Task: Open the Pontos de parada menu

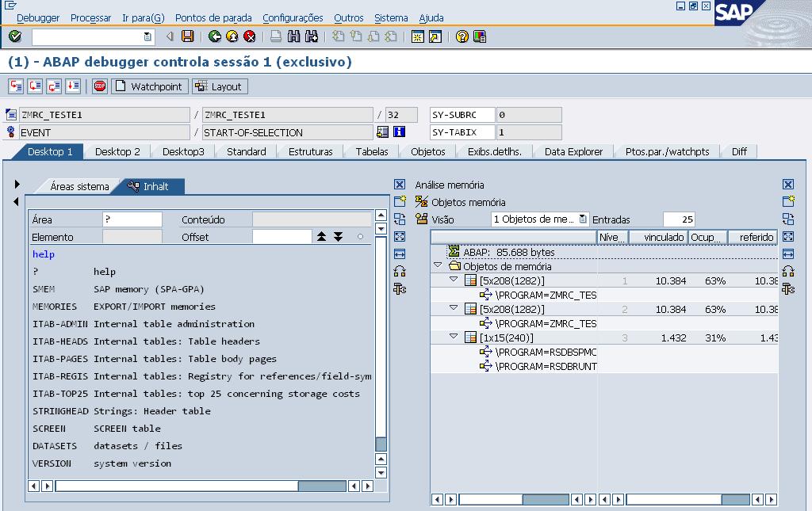Action: point(213,17)
